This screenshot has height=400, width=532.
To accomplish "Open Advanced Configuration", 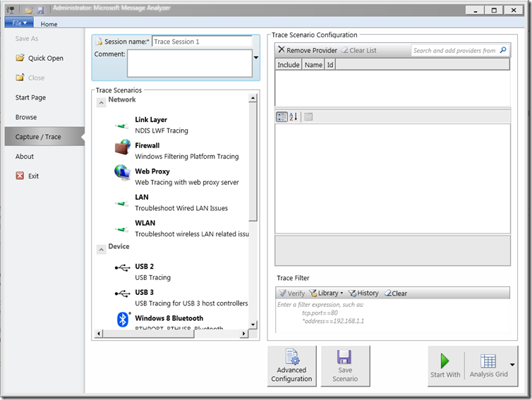I will tap(292, 366).
